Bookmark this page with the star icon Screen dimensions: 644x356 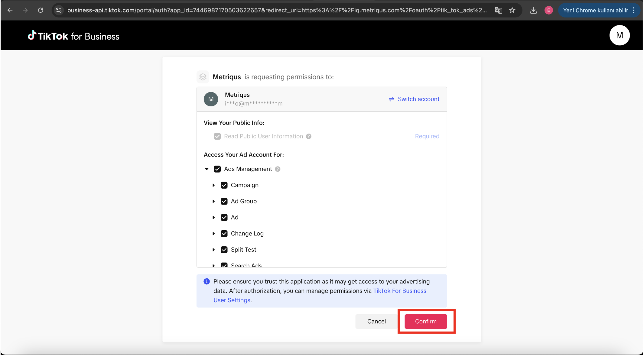pos(512,10)
